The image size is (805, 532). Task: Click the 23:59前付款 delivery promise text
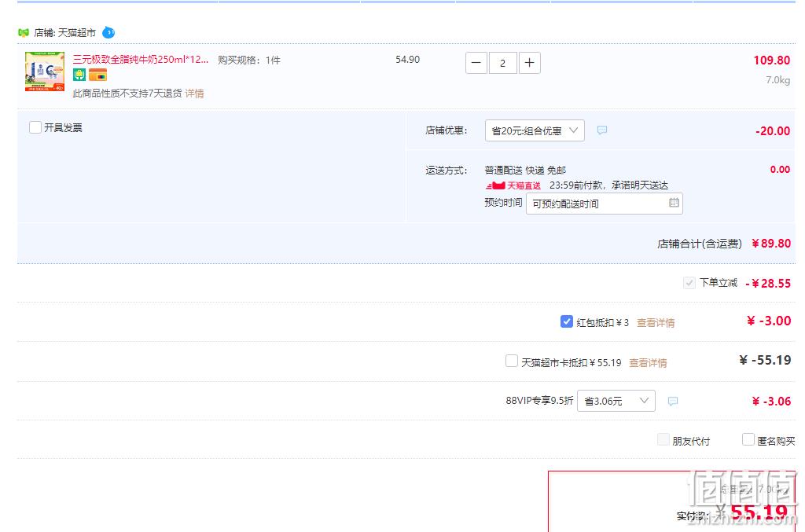coord(609,185)
